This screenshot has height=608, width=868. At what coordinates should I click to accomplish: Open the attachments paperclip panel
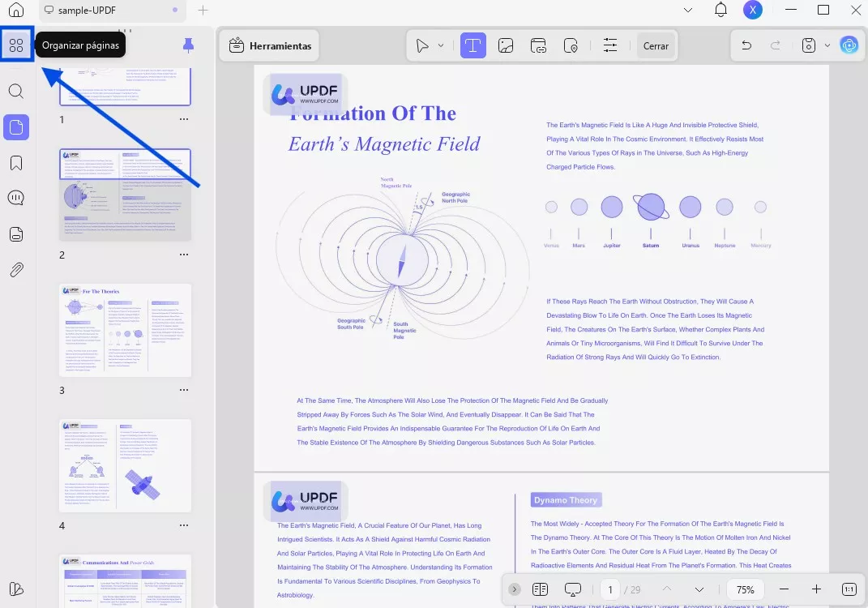coord(16,270)
